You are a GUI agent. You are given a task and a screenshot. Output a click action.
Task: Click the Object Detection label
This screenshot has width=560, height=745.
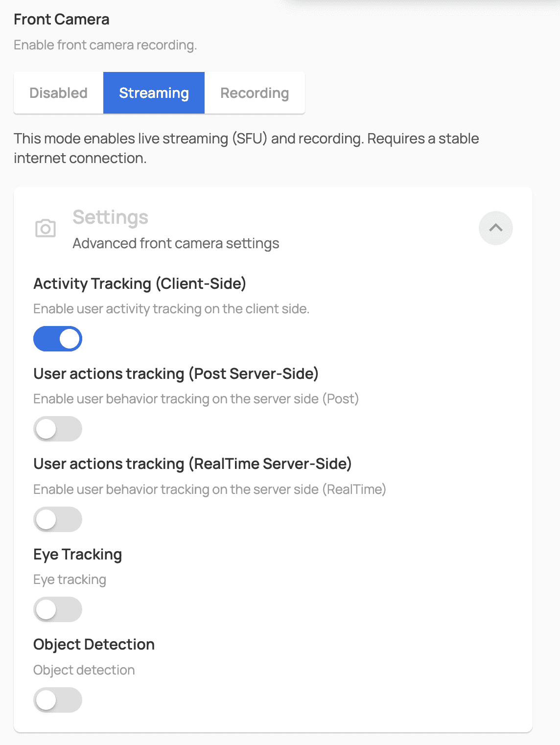click(94, 645)
